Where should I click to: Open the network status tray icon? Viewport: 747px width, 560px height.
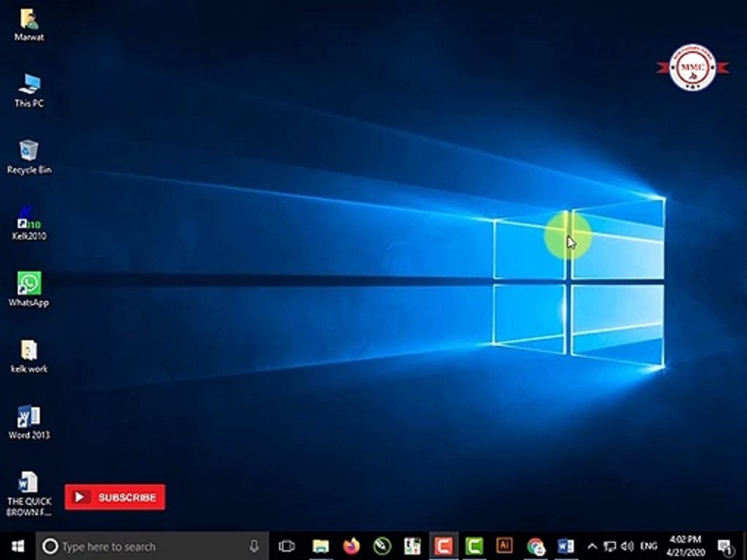click(x=610, y=546)
